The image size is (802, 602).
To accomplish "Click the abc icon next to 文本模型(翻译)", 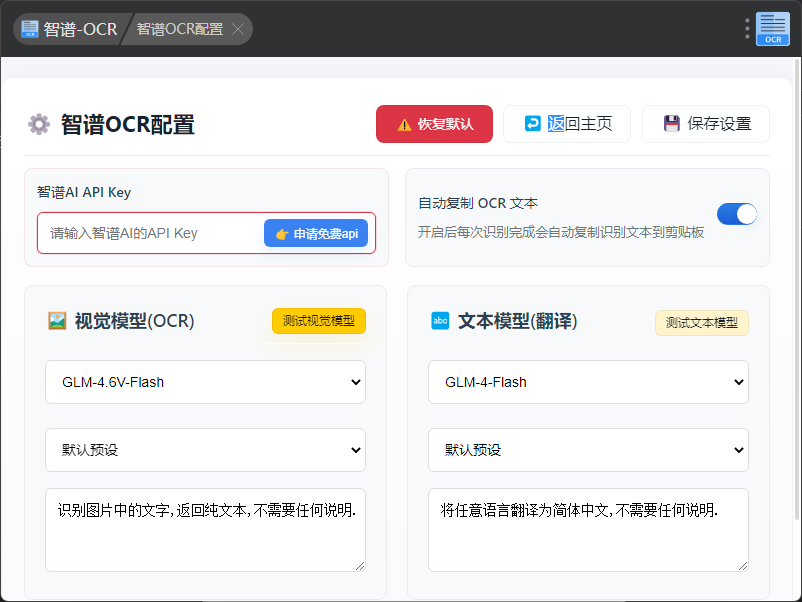I will point(440,321).
